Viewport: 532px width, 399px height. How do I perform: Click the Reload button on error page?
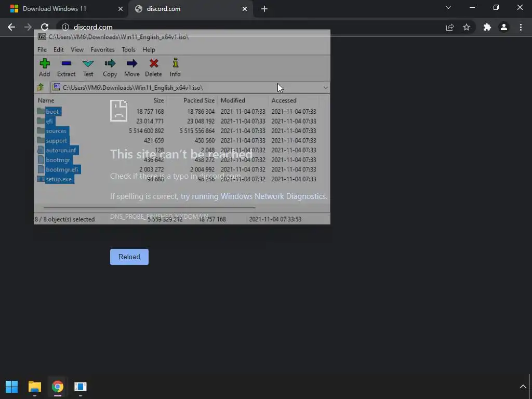click(129, 257)
